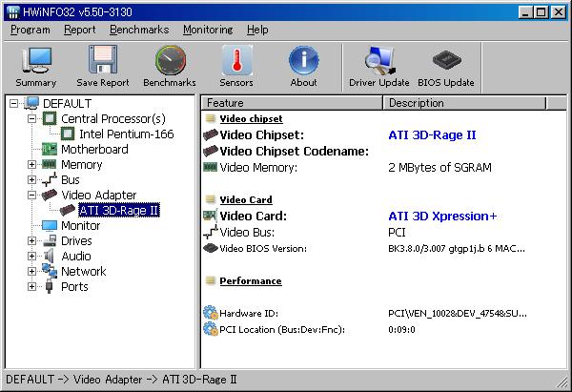The width and height of the screenshot is (572, 392).
Task: Collapse the Central Processor(s) node
Action: pyautogui.click(x=31, y=118)
